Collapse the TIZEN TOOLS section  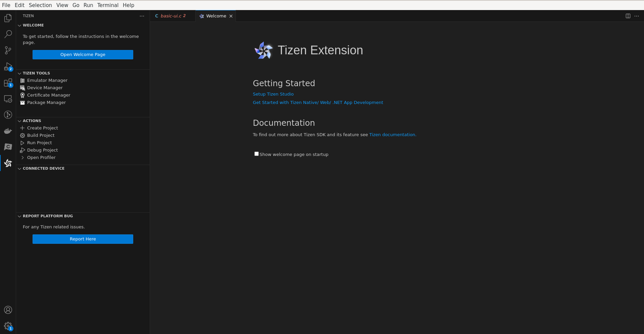click(x=19, y=73)
